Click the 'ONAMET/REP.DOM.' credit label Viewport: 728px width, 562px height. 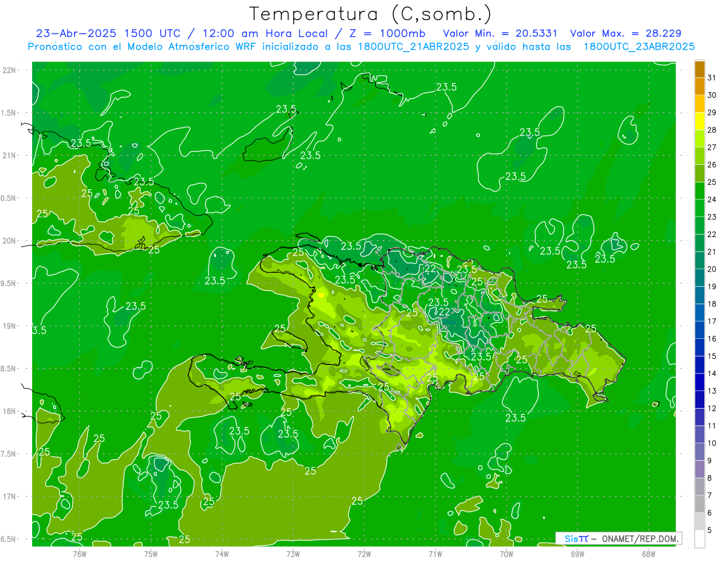(x=640, y=538)
